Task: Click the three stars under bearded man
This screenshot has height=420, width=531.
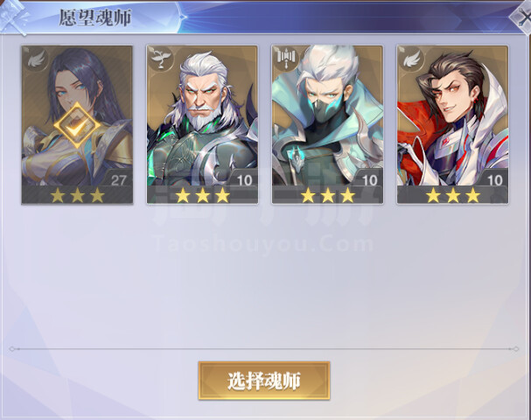Action: [x=202, y=195]
